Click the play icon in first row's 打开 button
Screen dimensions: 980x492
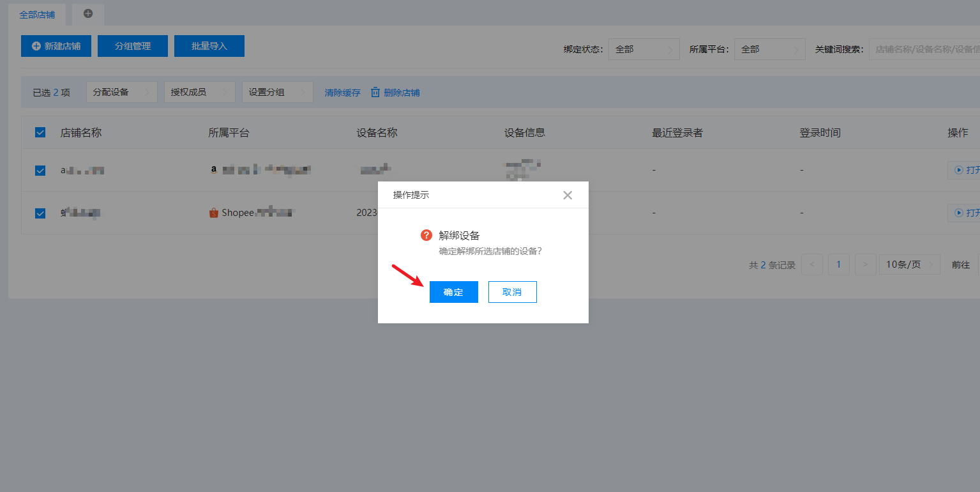click(958, 170)
